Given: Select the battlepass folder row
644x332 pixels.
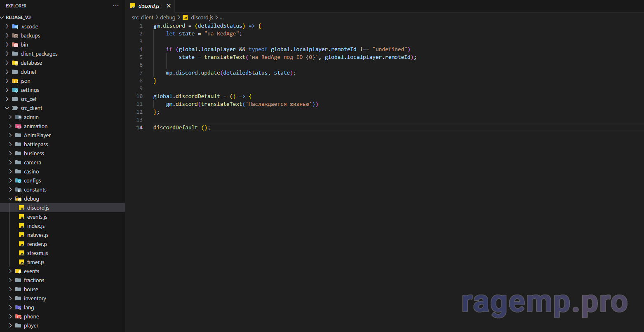Looking at the screenshot, I should click(62, 144).
